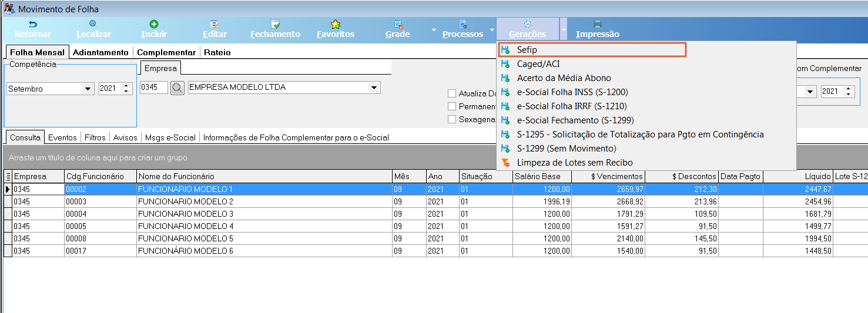Sort by Cdg.Funcionário column header
The height and width of the screenshot is (313, 868).
click(x=100, y=176)
